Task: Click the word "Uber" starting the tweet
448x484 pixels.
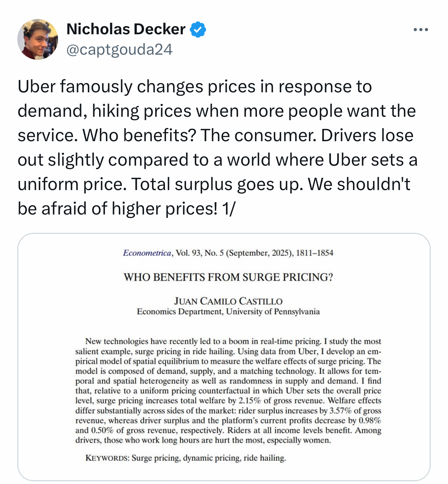Action: point(36,87)
